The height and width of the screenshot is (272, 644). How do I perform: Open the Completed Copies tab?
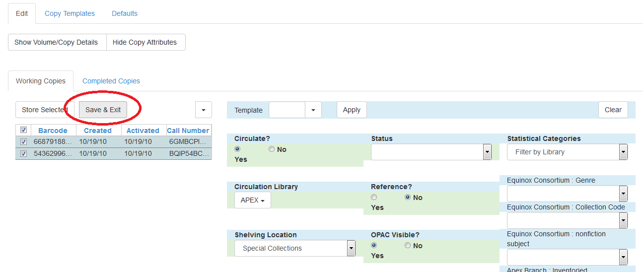[111, 81]
